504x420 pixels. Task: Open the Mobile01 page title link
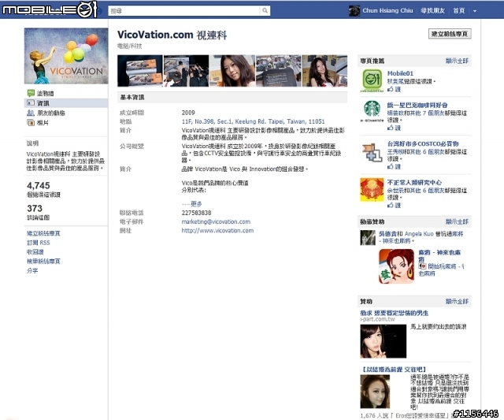pyautogui.click(x=400, y=73)
